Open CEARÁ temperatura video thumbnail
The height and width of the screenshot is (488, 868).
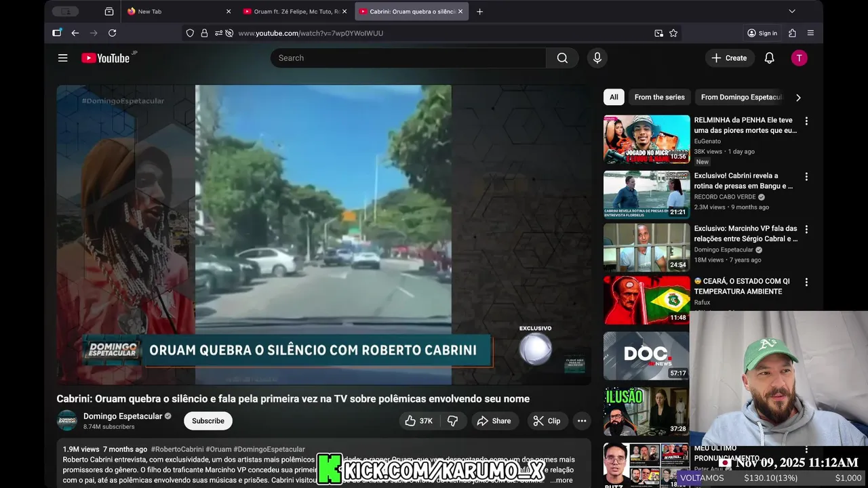coord(647,301)
